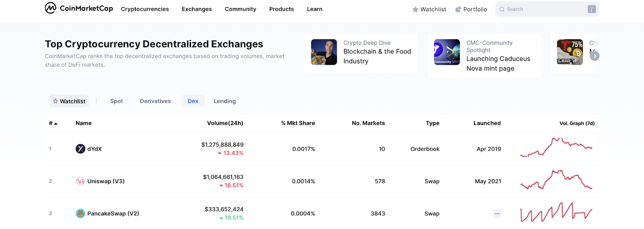Switch to the Lending tab

(225, 101)
